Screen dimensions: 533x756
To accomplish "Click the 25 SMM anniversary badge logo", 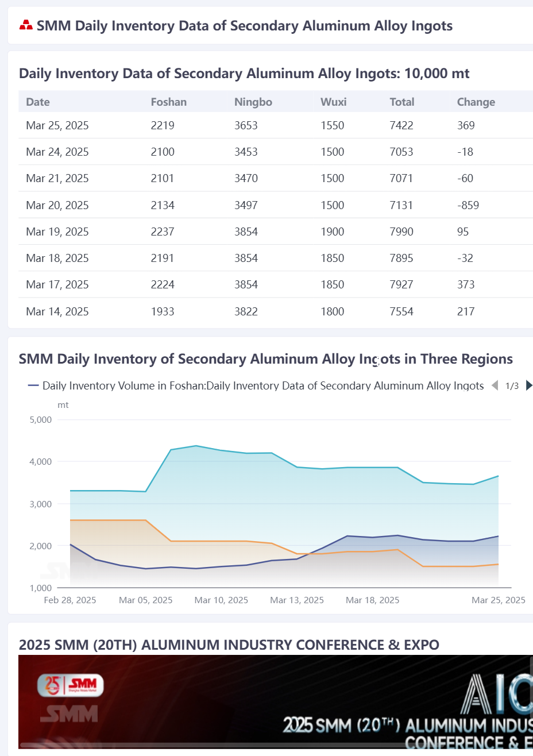I will (x=71, y=685).
